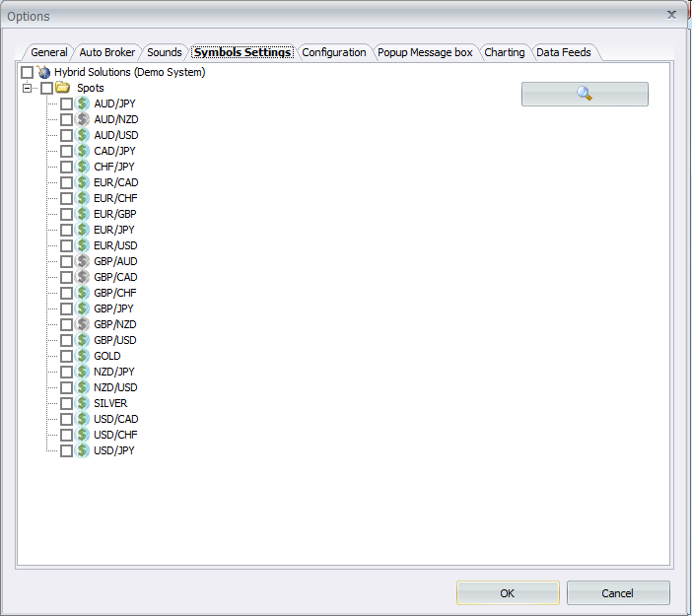Image resolution: width=692 pixels, height=616 pixels.
Task: Click the AUD/JPY dollar icon
Action: point(82,103)
